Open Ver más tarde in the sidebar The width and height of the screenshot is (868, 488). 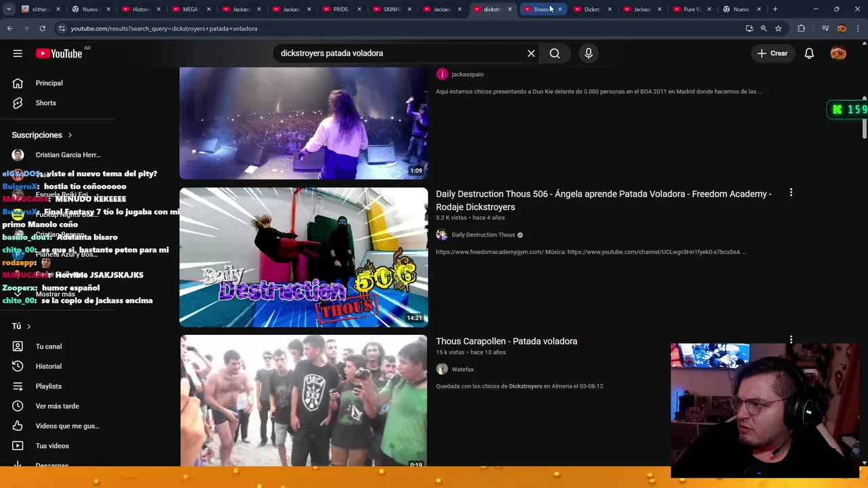point(57,406)
